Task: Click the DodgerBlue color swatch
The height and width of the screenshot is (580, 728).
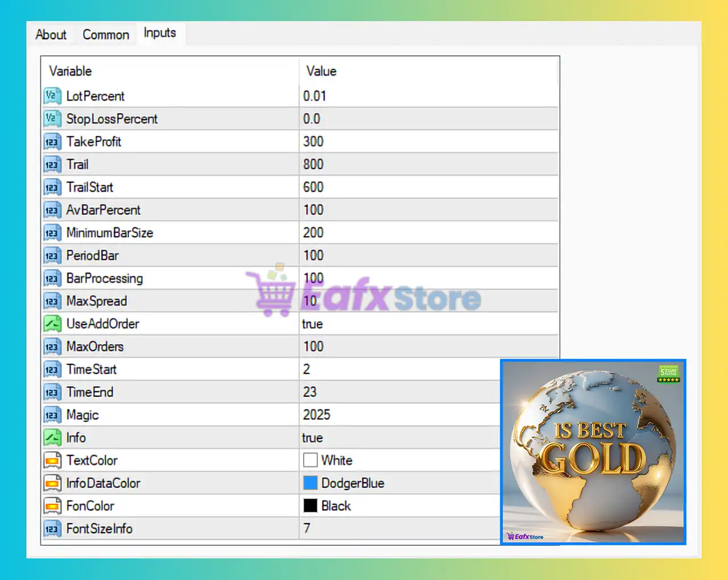Action: point(310,483)
